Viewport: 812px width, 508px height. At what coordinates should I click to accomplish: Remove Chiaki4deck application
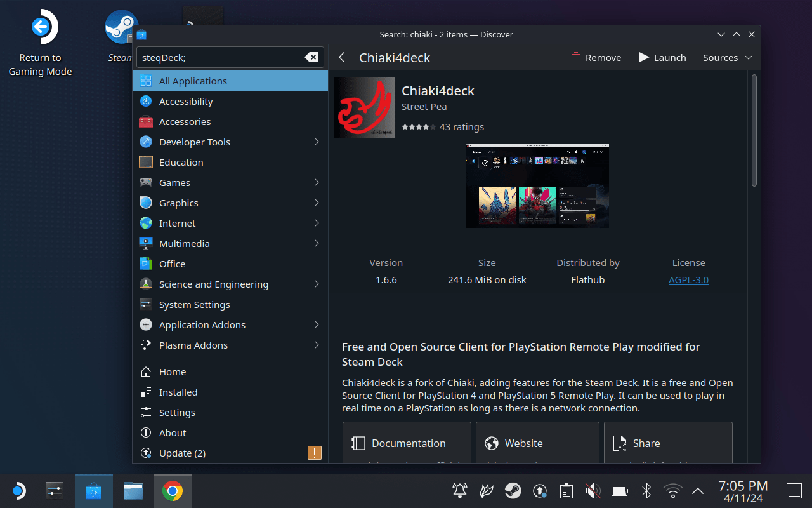[x=596, y=58]
